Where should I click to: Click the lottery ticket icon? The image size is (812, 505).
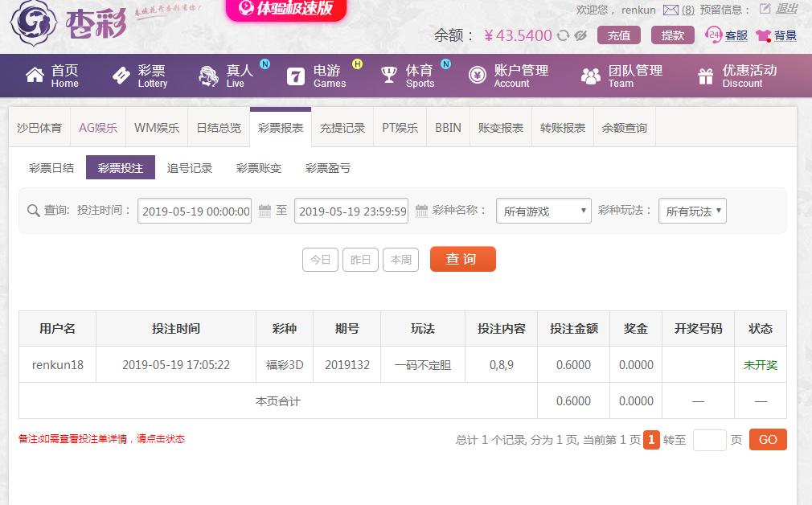click(x=121, y=76)
